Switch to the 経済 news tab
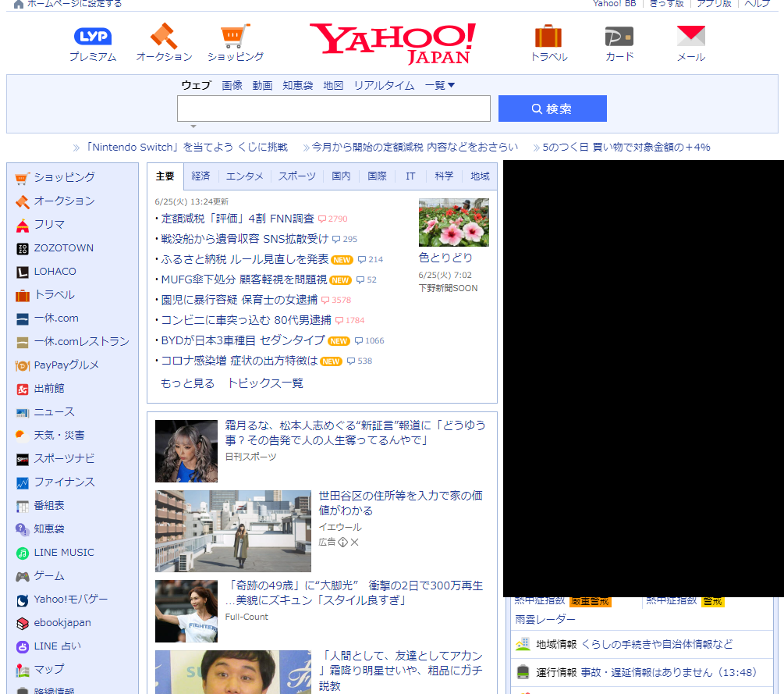This screenshot has width=784, height=694. [200, 176]
